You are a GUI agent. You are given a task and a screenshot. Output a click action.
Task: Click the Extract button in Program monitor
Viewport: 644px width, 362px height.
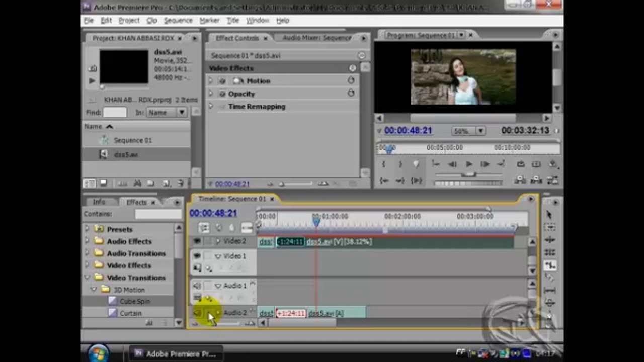pyautogui.click(x=536, y=180)
